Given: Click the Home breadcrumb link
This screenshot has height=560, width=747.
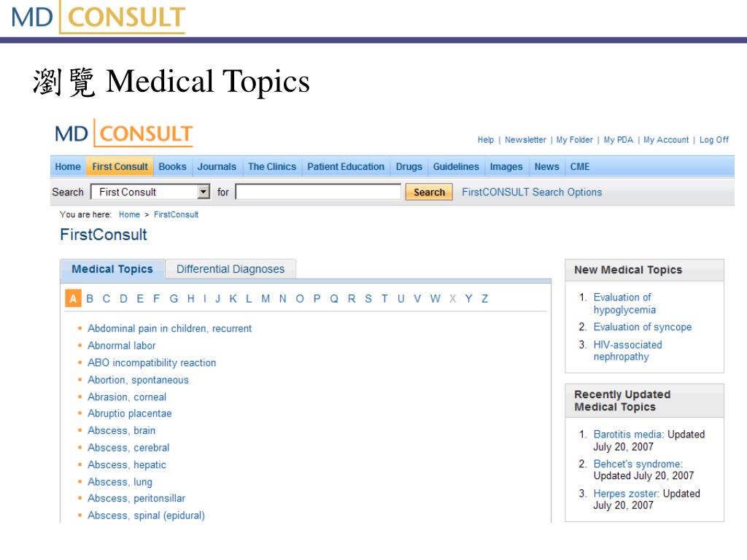Looking at the screenshot, I should [129, 215].
